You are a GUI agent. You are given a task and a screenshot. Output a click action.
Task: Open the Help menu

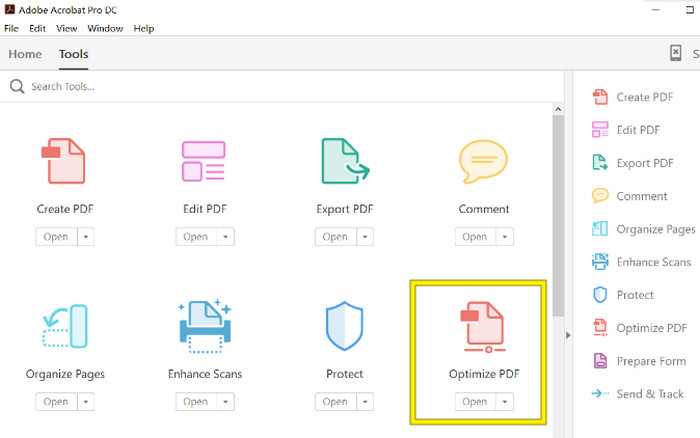[144, 29]
